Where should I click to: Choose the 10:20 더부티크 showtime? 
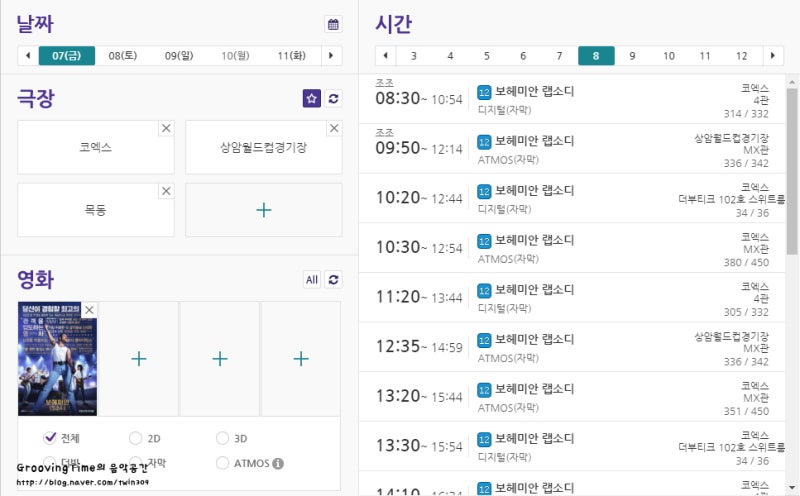click(x=572, y=198)
